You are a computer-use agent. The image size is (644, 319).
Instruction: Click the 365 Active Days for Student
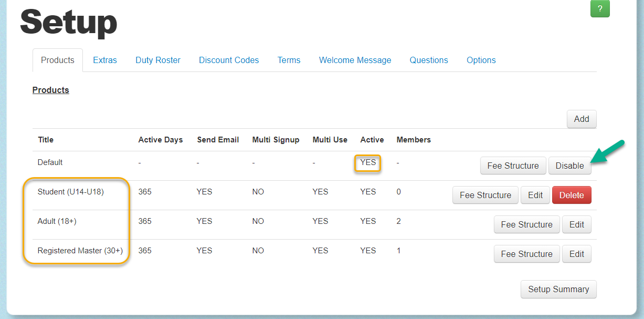point(145,192)
